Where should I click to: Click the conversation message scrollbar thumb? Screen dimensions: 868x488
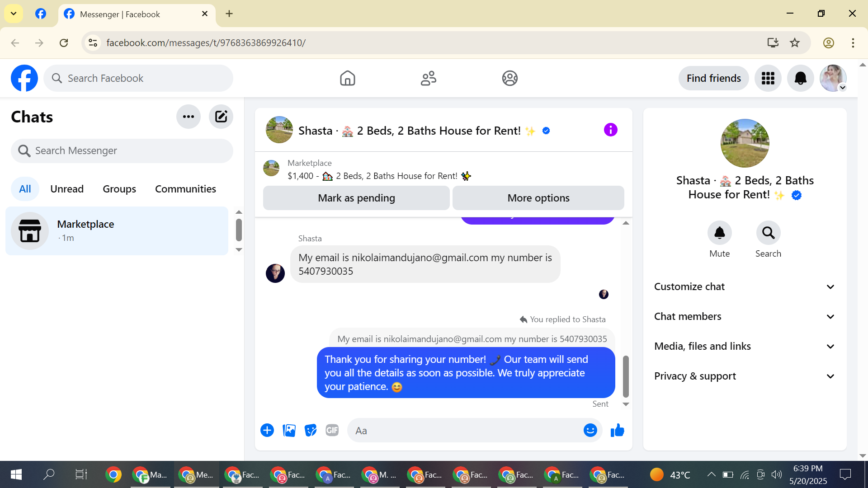(626, 376)
